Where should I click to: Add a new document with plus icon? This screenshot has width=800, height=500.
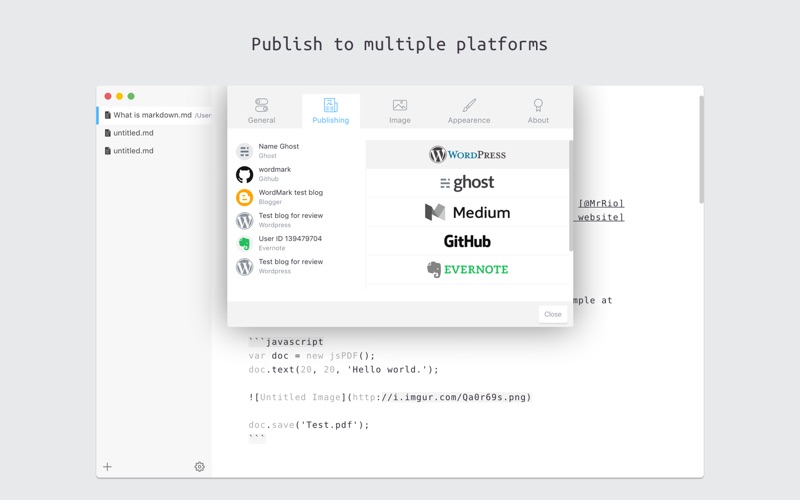pos(107,466)
